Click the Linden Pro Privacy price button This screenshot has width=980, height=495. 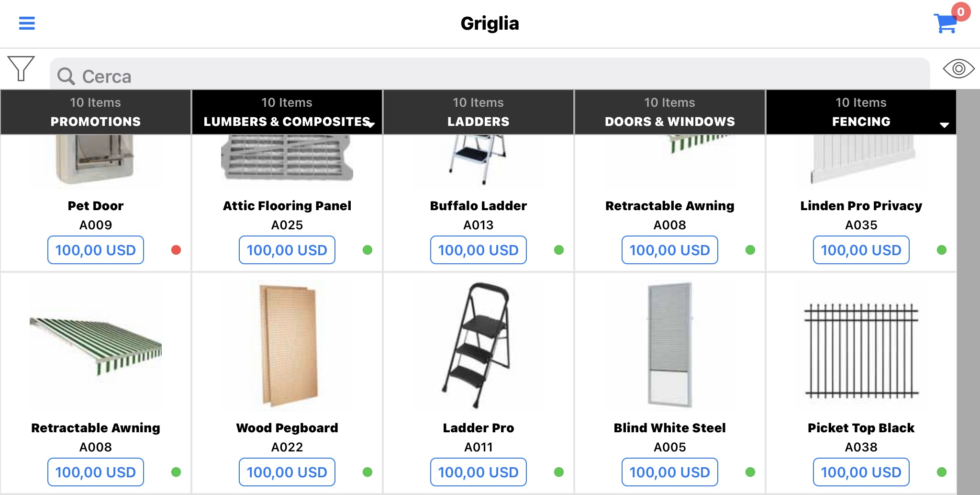[861, 250]
